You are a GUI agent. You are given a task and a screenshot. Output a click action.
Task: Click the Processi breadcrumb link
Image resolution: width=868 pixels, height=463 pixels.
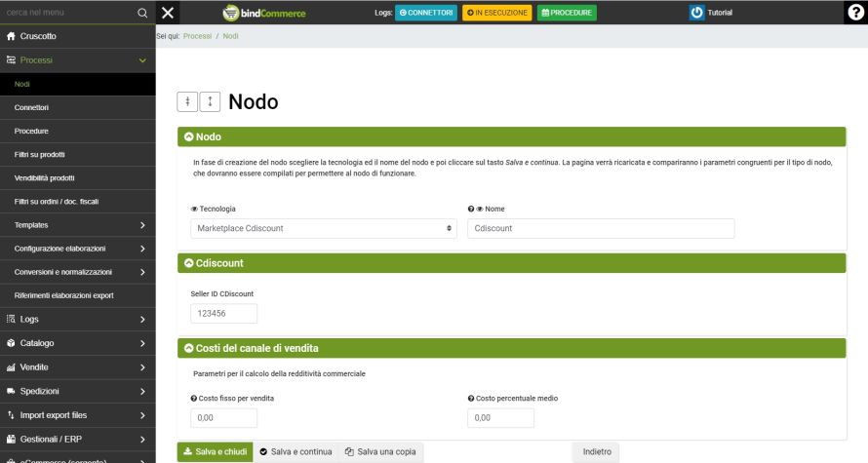pos(197,36)
